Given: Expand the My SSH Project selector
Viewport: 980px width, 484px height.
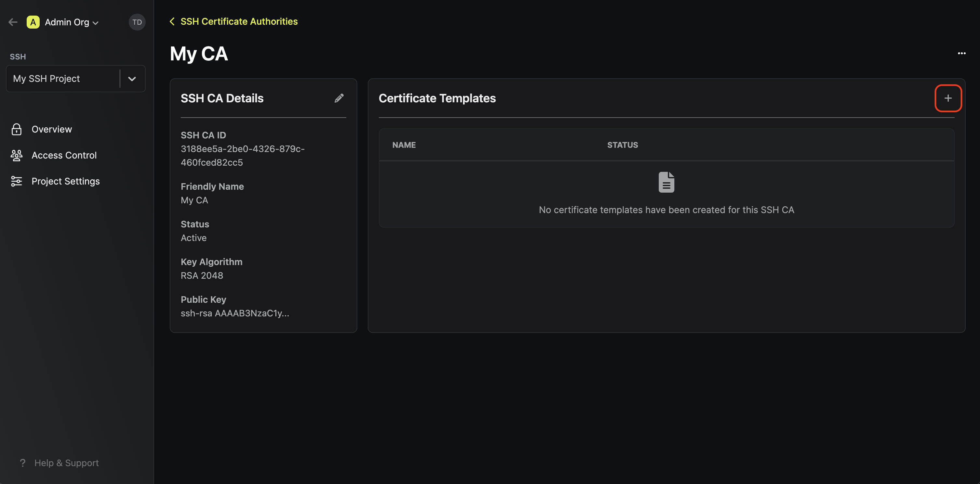Looking at the screenshot, I should [x=132, y=79].
